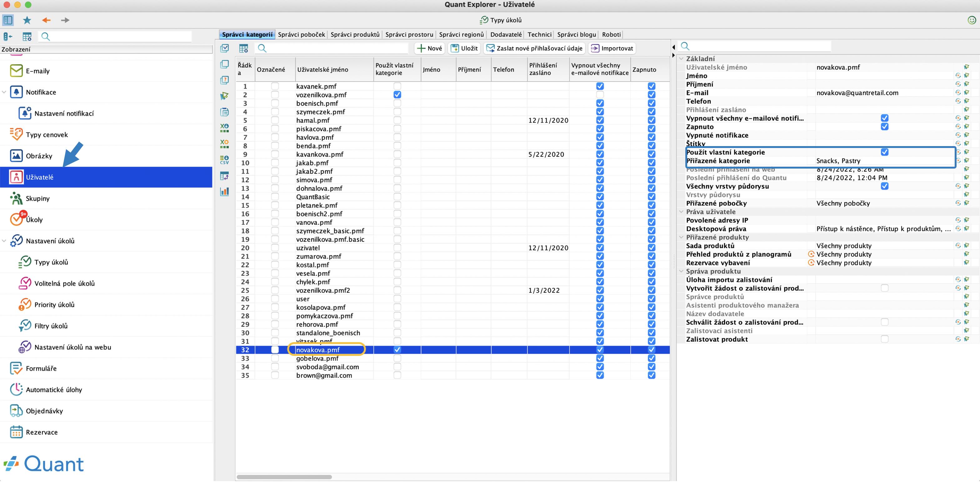
Task: Click the reset icon on the E-mail property row
Action: (958, 93)
